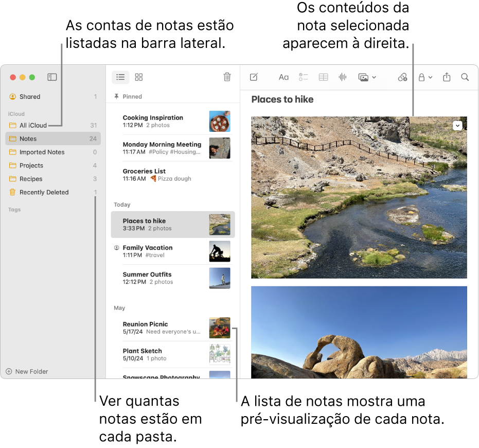Select the Notes folder

click(53, 139)
